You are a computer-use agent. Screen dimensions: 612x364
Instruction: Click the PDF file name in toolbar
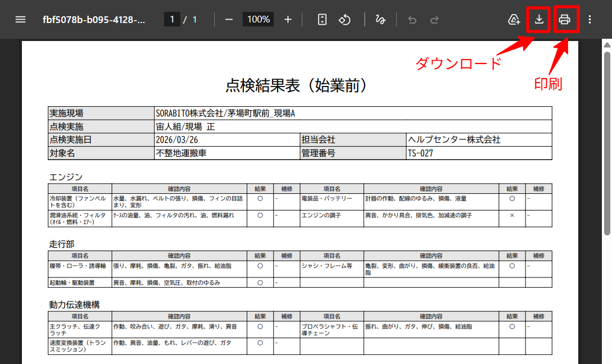pyautogui.click(x=94, y=20)
